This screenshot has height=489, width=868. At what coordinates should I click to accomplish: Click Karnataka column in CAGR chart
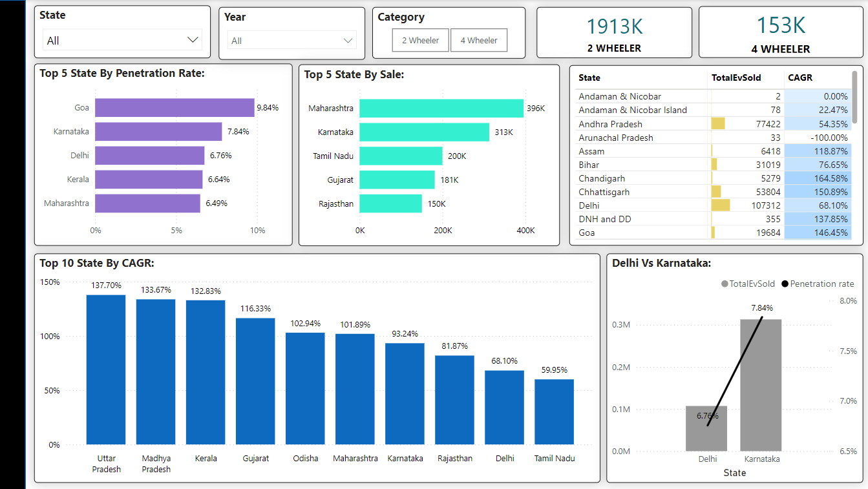click(405, 393)
